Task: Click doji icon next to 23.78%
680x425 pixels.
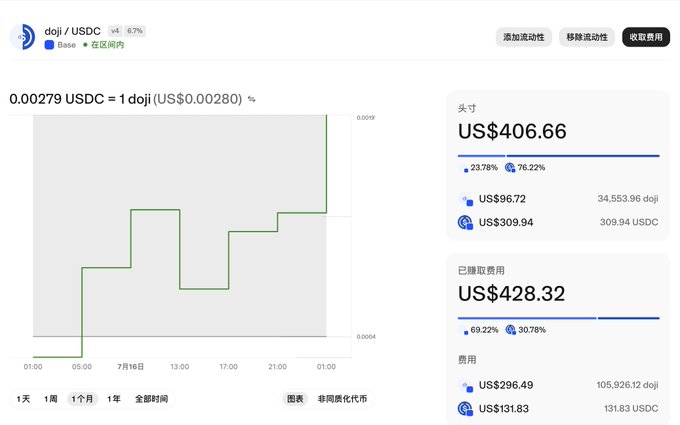Action: point(464,168)
